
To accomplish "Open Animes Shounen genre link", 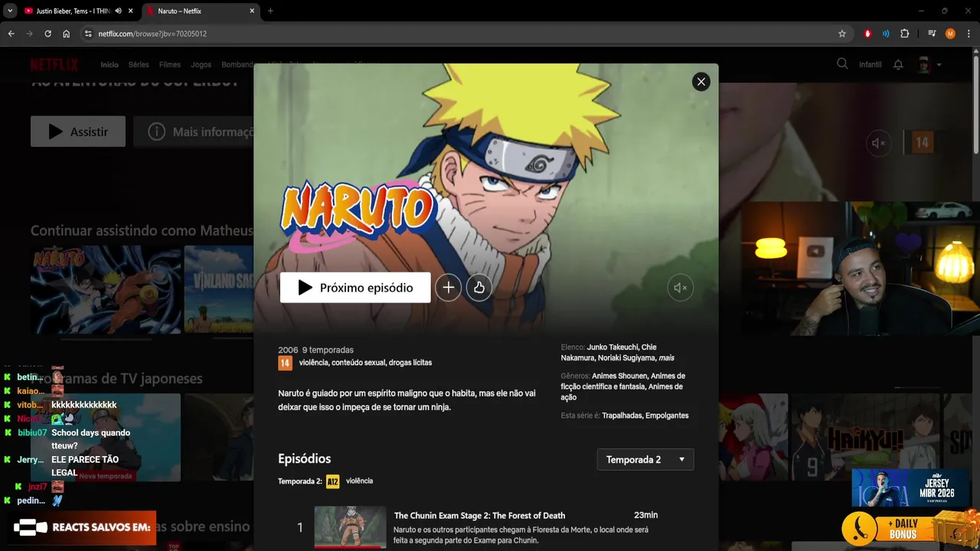I will pyautogui.click(x=619, y=377).
